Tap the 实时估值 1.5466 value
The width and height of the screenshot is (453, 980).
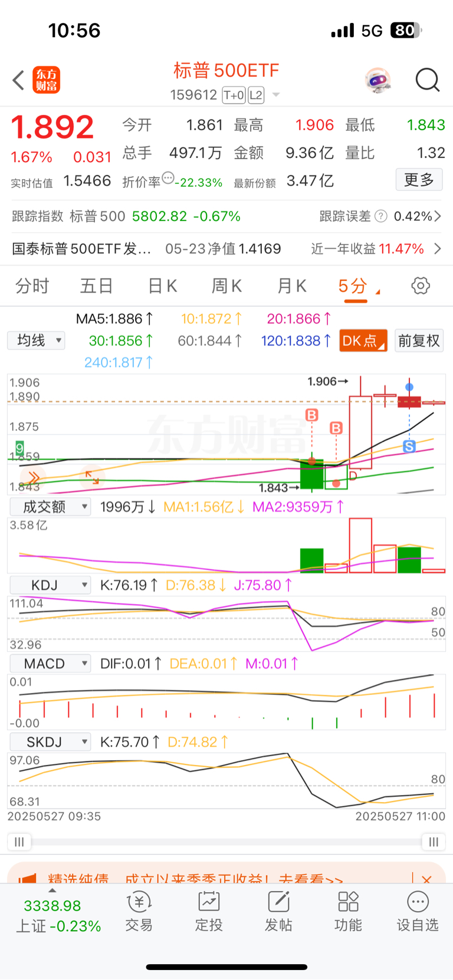pos(87,181)
